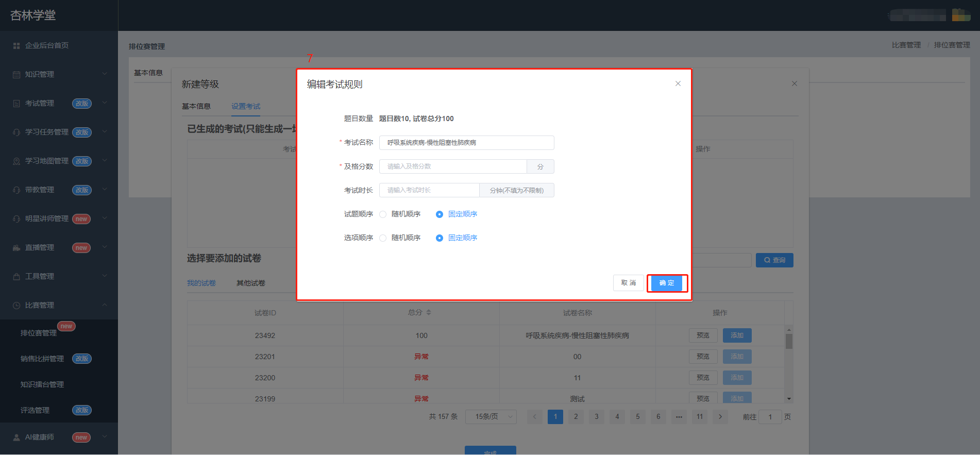The width and height of the screenshot is (980, 455).
Task: Select 随机顺序 for 试题顺序
Action: 383,214
